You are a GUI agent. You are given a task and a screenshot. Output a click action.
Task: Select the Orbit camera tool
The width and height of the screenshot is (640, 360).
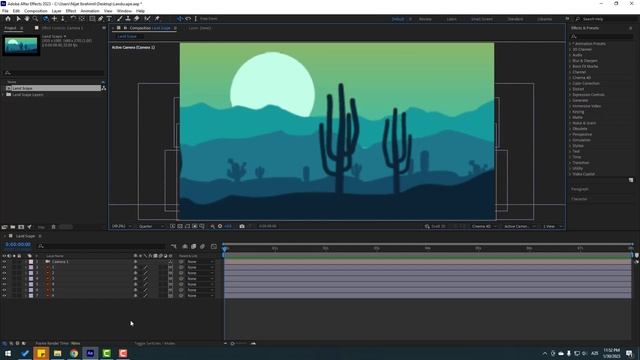[x=45, y=19]
